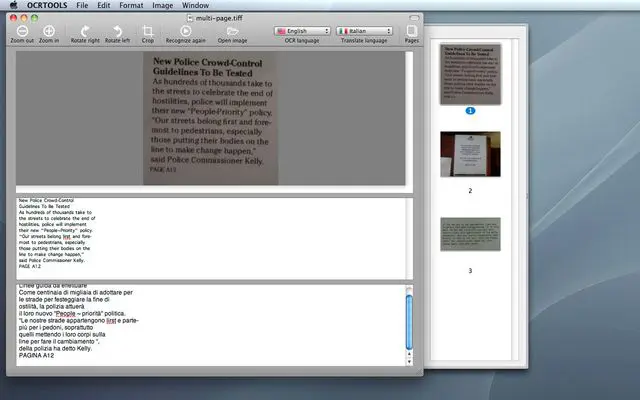Image resolution: width=640 pixels, height=400 pixels.
Task: Open the Format menu
Action: [x=131, y=5]
